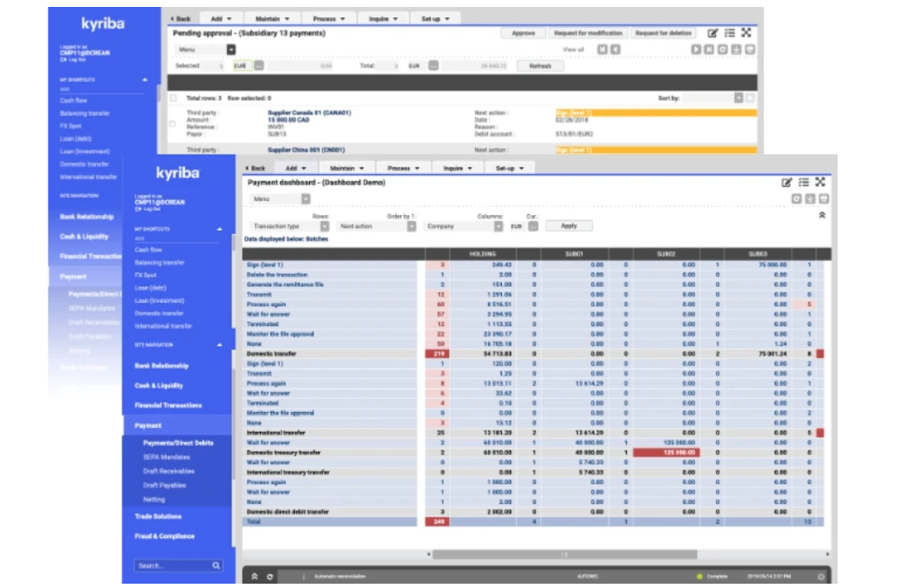898x588 pixels.
Task: Click the red 125 000.00 cell under SUB02
Action: pyautogui.click(x=667, y=453)
